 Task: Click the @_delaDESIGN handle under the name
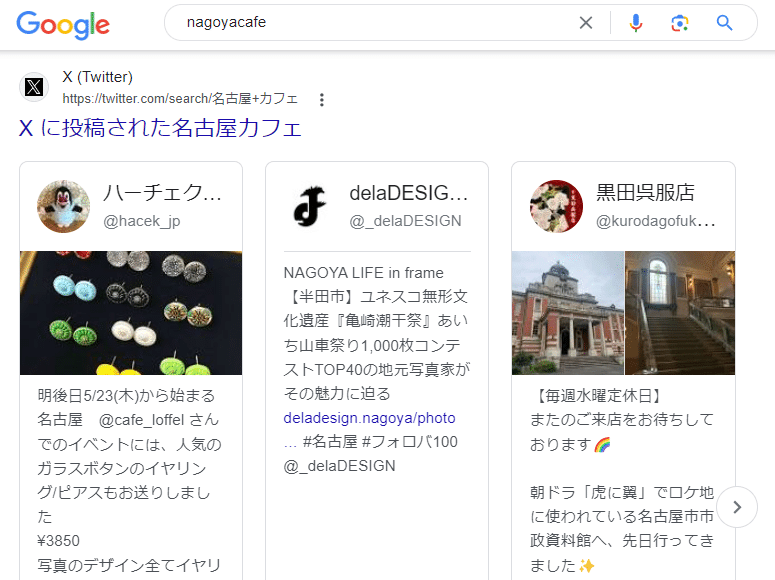(405, 221)
